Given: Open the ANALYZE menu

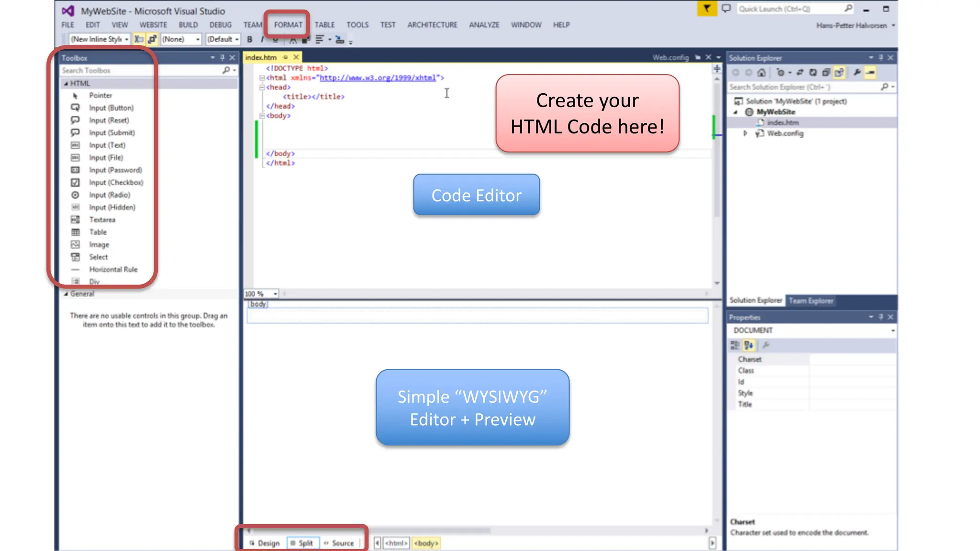Looking at the screenshot, I should [484, 25].
